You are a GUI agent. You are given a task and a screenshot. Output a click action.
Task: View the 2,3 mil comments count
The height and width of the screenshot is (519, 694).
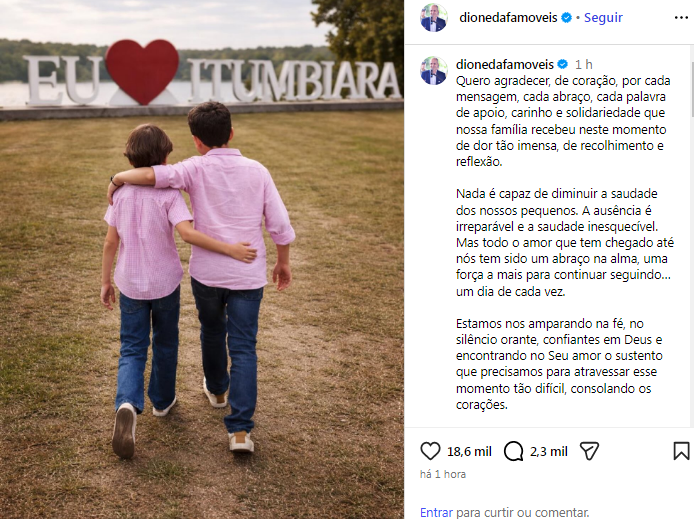tap(549, 452)
